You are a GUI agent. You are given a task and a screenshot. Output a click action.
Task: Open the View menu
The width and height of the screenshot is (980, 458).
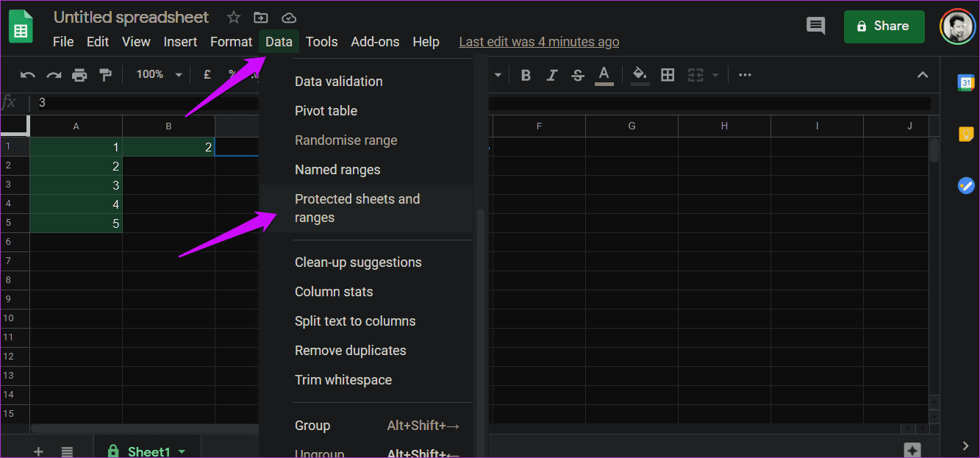(136, 42)
